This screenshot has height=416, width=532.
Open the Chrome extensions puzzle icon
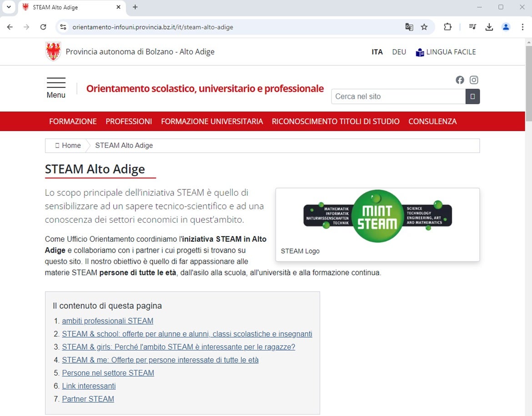(448, 27)
